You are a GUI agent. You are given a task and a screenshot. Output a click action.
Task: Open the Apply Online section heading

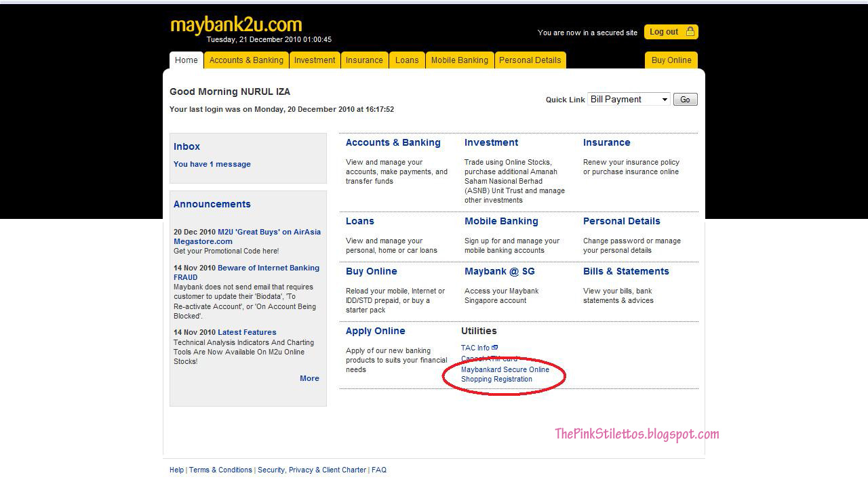tap(376, 331)
